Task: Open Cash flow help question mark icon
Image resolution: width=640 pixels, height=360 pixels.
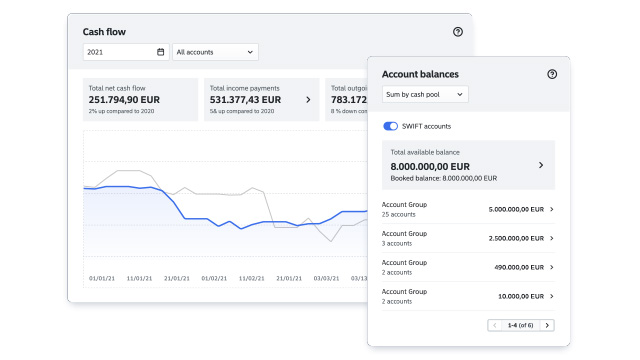Action: [458, 32]
